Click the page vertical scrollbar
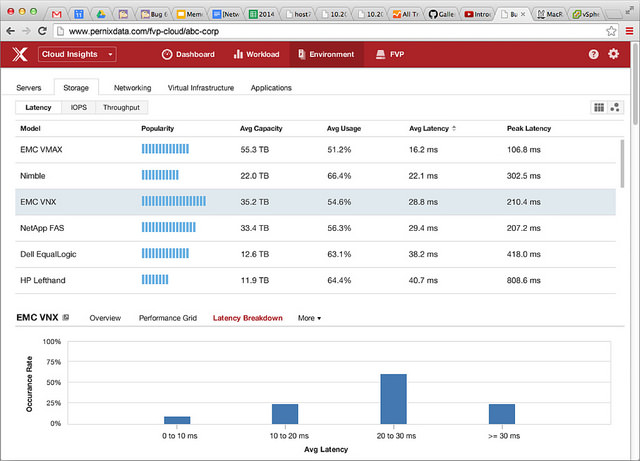Image resolution: width=640 pixels, height=461 pixels. tap(635, 85)
